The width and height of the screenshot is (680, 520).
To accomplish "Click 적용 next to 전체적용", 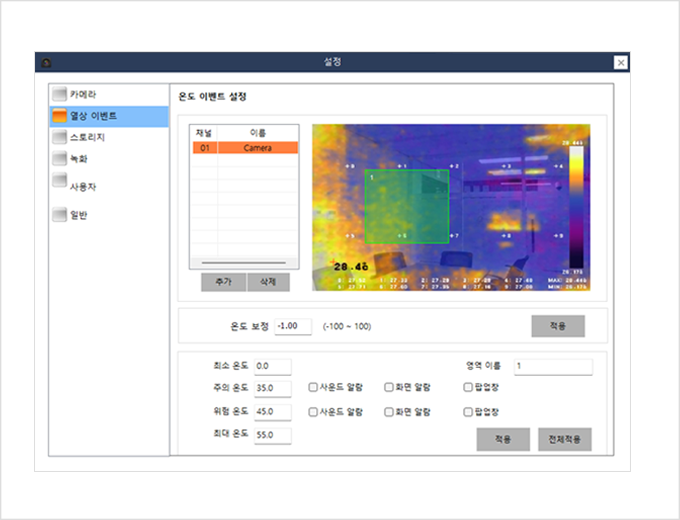I will (503, 439).
